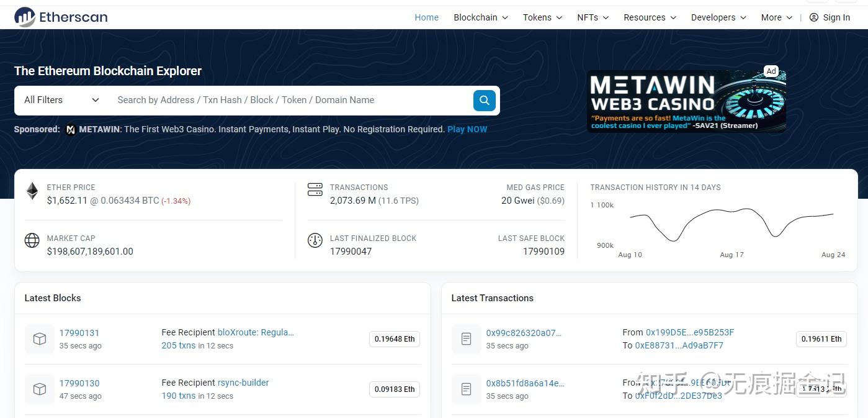Click the Play NOW link
This screenshot has width=868, height=418.
click(467, 129)
